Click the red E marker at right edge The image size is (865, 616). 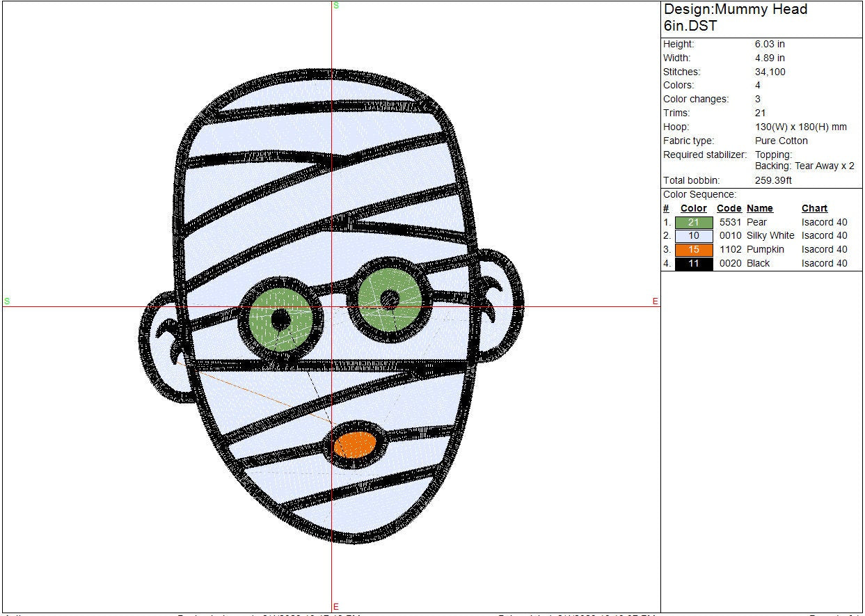click(x=655, y=301)
